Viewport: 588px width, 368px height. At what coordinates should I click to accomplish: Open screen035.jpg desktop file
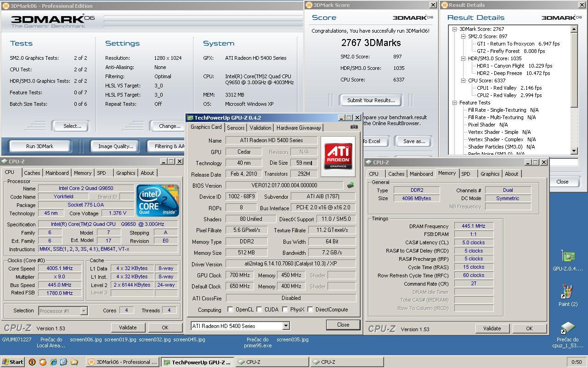(x=293, y=339)
